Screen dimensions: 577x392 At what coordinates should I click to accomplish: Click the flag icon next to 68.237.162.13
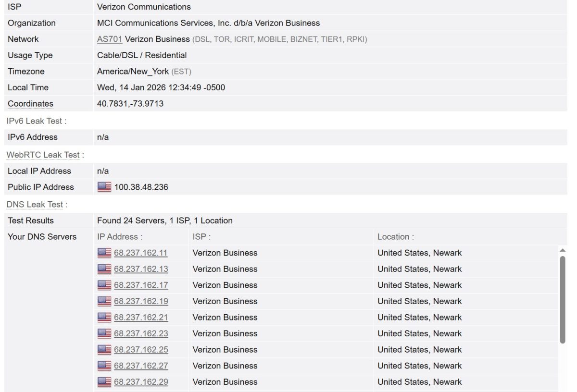(x=104, y=269)
